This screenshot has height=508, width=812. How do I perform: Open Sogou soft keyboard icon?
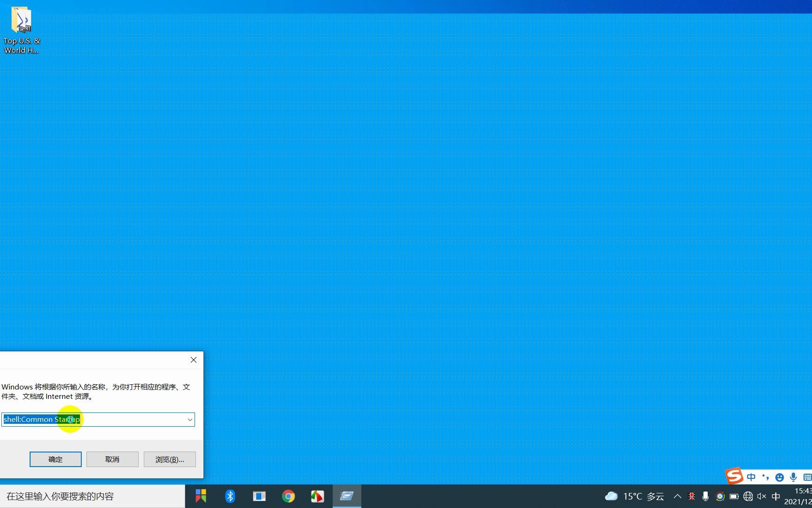point(807,477)
